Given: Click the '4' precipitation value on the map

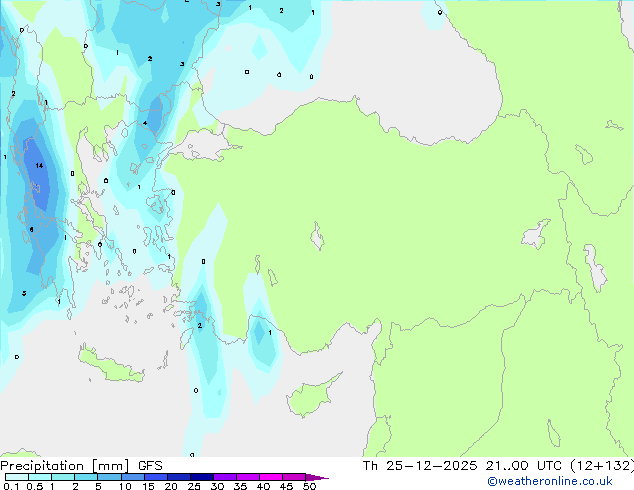Looking at the screenshot, I should (145, 123).
